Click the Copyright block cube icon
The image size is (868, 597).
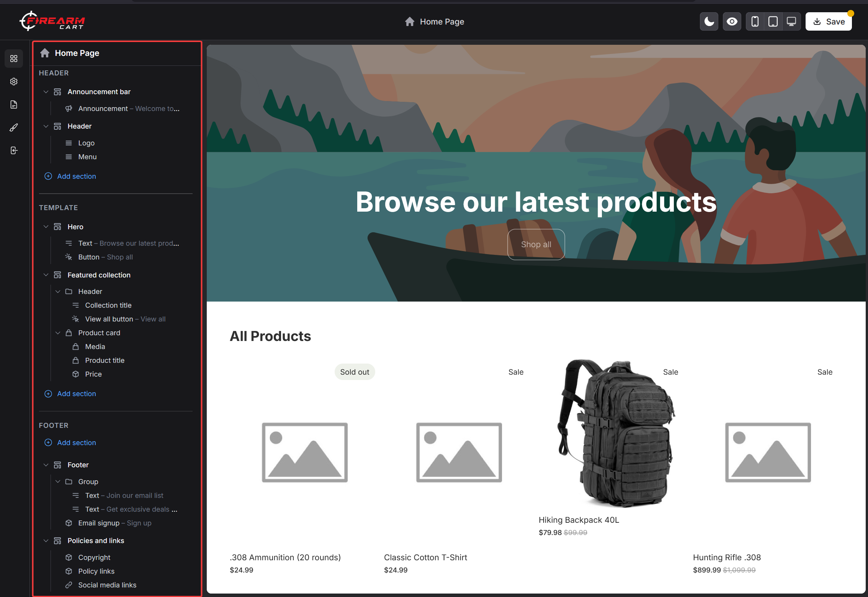[69, 558]
